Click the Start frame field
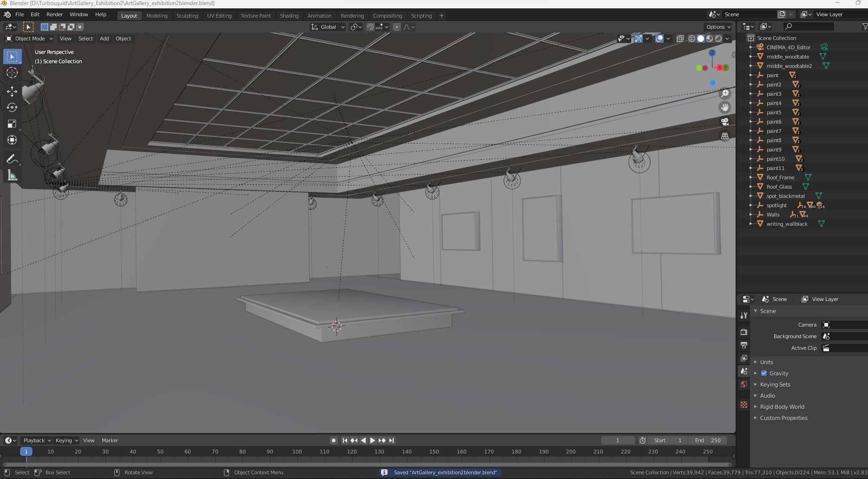Screen dimensions: 868x479 (x=668, y=440)
